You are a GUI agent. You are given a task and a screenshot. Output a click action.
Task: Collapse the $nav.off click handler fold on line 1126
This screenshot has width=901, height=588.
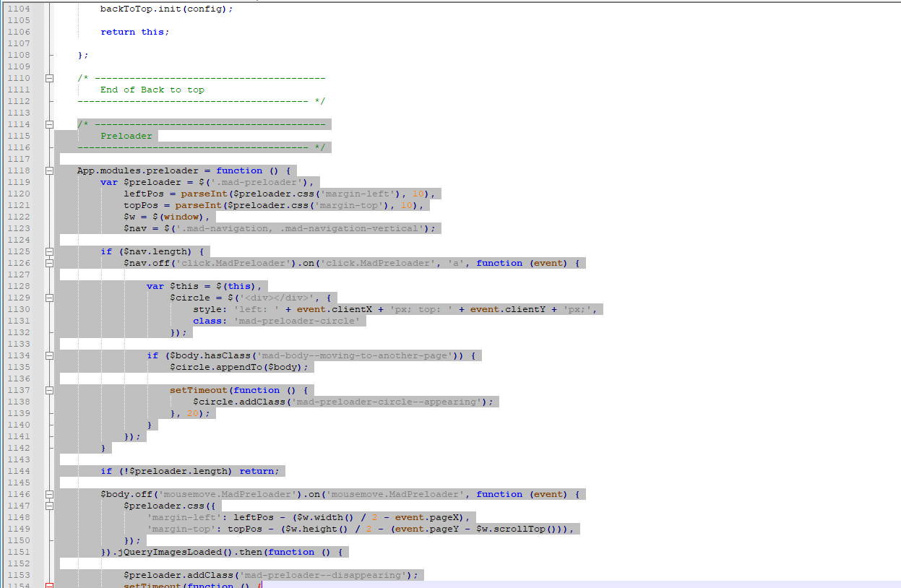[49, 263]
